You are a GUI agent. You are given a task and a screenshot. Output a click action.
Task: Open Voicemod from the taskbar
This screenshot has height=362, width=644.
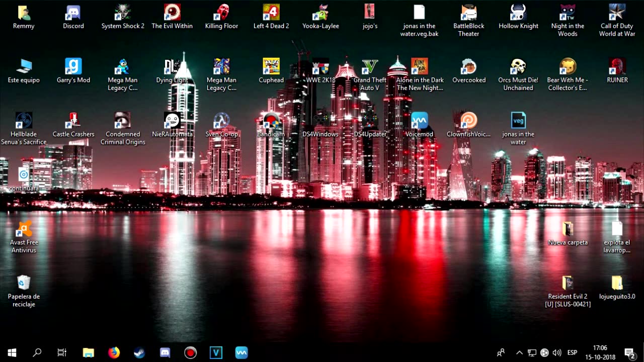(242, 352)
